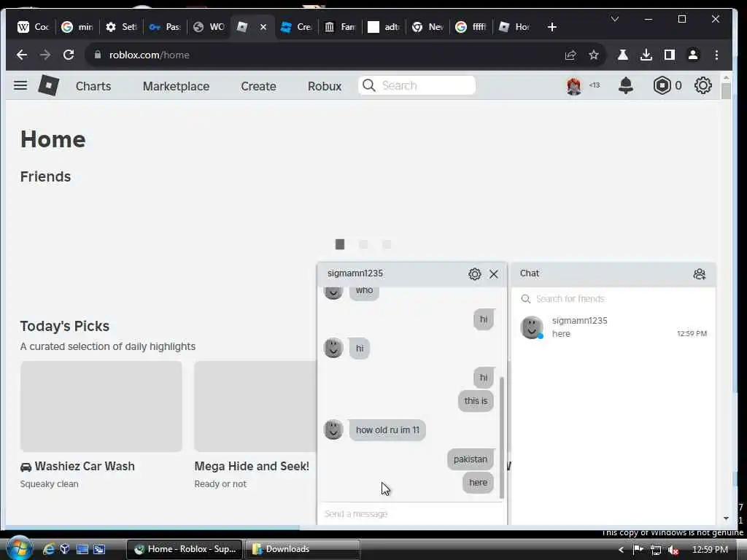The width and height of the screenshot is (747, 560).
Task: Switch to the 'Hor' Roblox tab
Action: point(514,27)
